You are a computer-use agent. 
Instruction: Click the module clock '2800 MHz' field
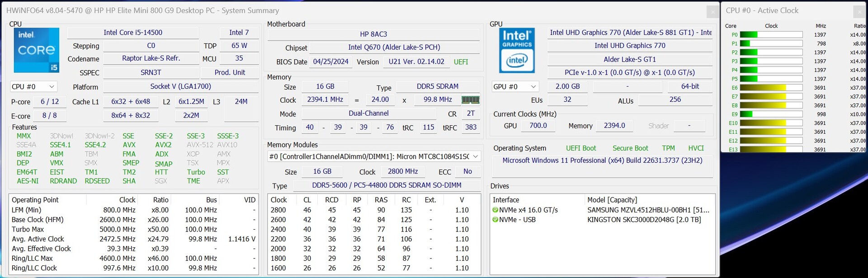click(x=403, y=171)
